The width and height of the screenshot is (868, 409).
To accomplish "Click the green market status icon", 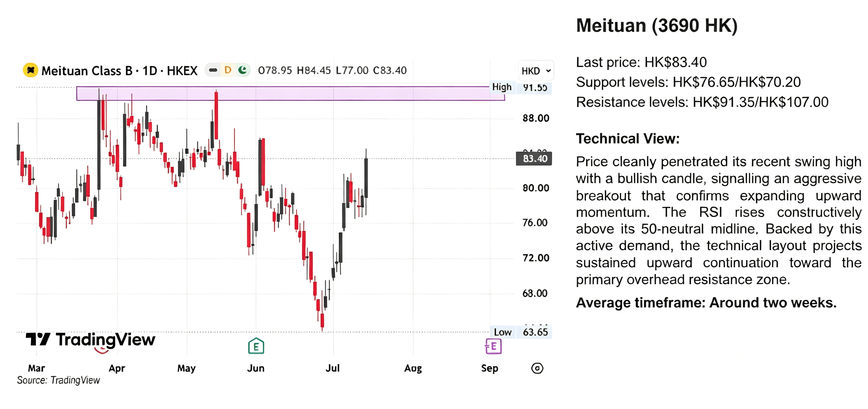I will (x=242, y=70).
